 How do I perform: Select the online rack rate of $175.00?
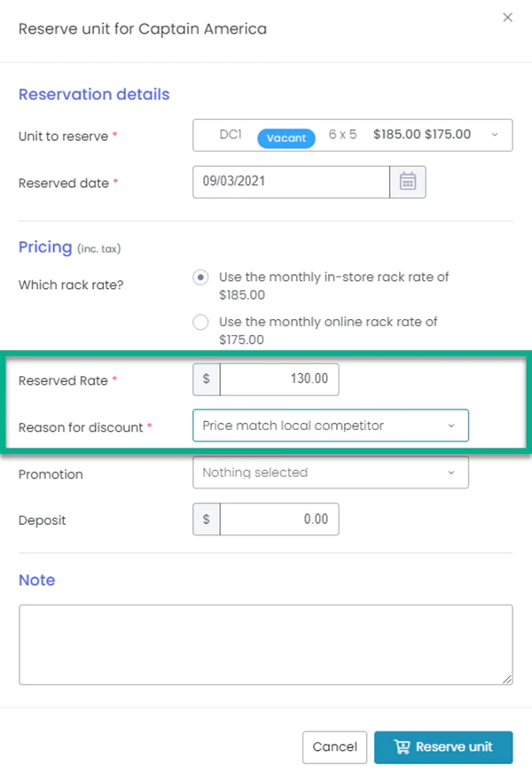(x=201, y=323)
